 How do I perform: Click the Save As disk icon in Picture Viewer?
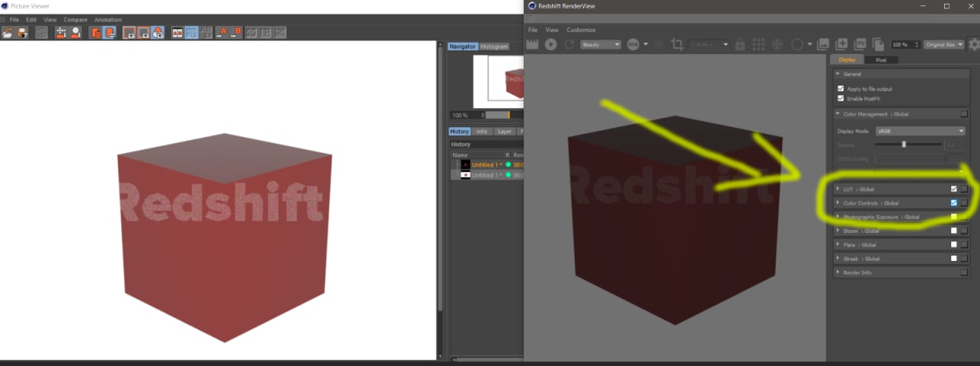[22, 33]
